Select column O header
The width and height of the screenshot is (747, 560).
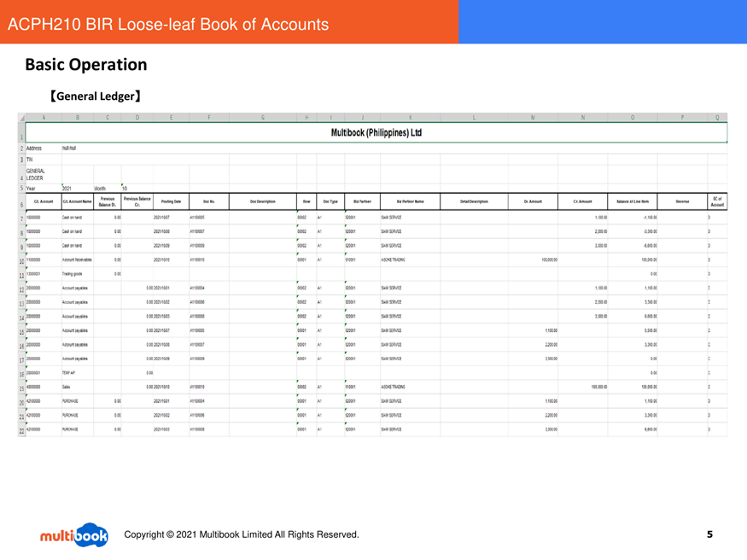point(633,118)
